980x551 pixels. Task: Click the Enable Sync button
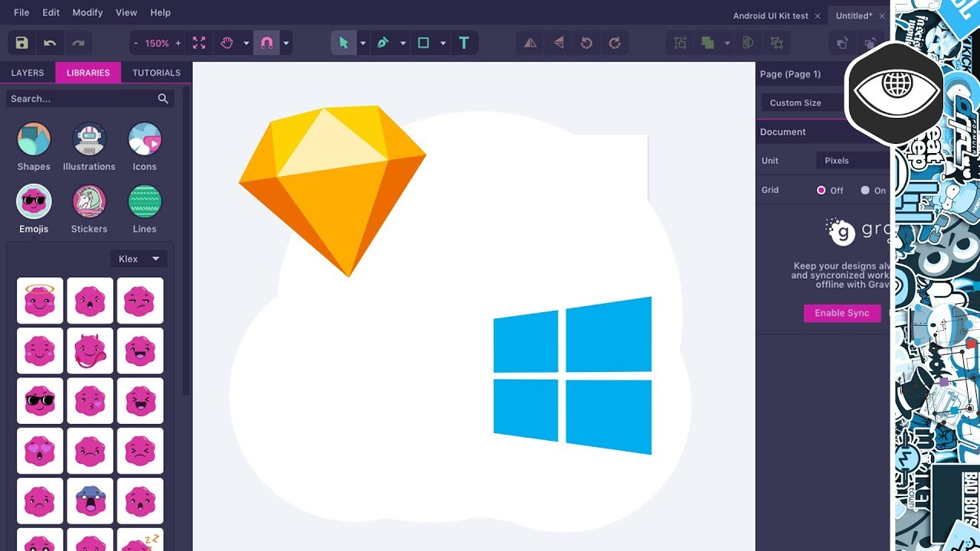pyautogui.click(x=841, y=313)
